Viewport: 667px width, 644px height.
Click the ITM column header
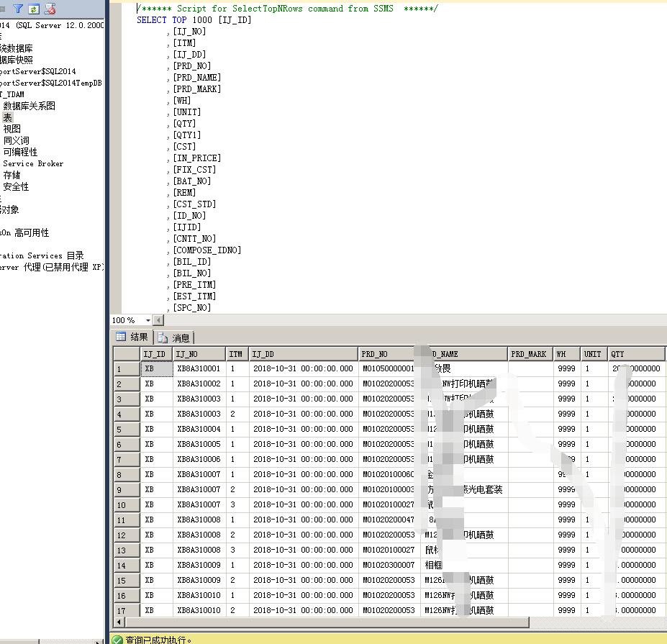(x=237, y=354)
